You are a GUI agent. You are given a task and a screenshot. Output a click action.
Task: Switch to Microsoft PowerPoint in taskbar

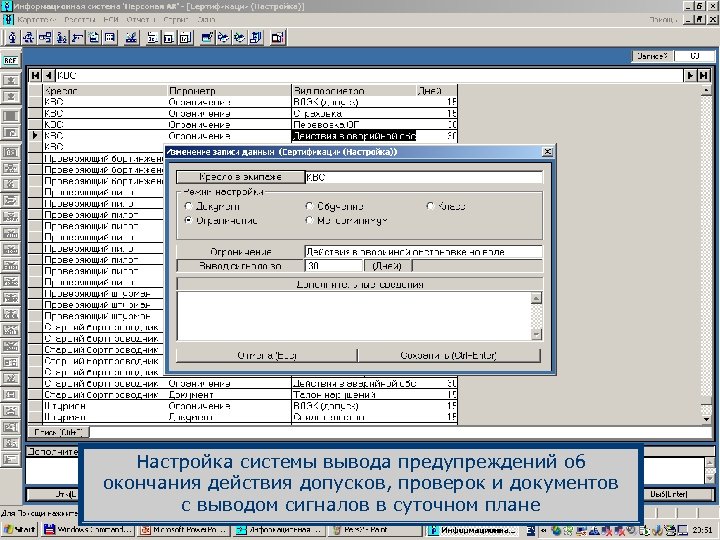(184, 530)
